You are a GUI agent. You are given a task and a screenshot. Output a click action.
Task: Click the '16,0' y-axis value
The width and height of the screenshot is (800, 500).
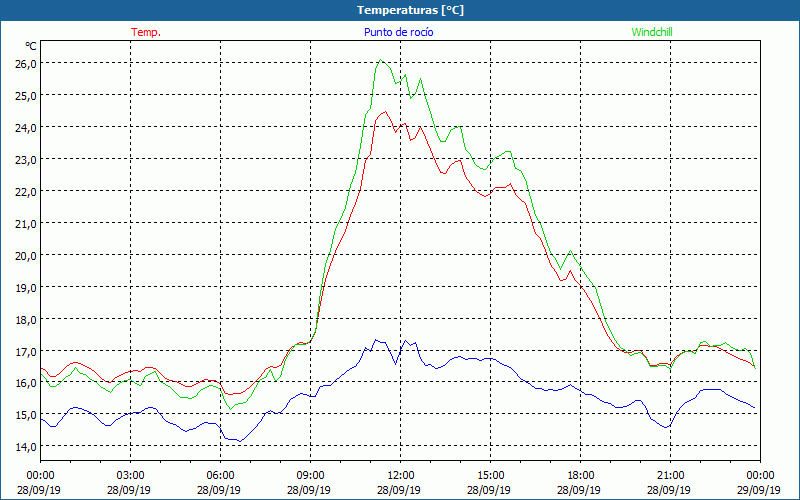pos(26,384)
